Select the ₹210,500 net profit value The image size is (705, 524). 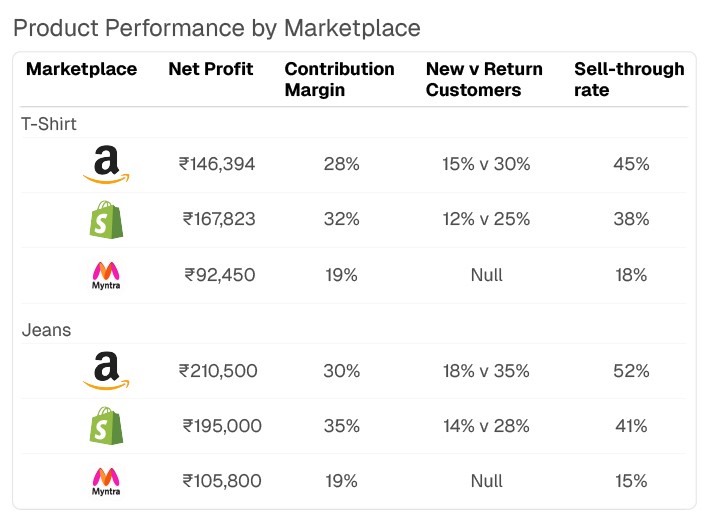click(x=217, y=371)
